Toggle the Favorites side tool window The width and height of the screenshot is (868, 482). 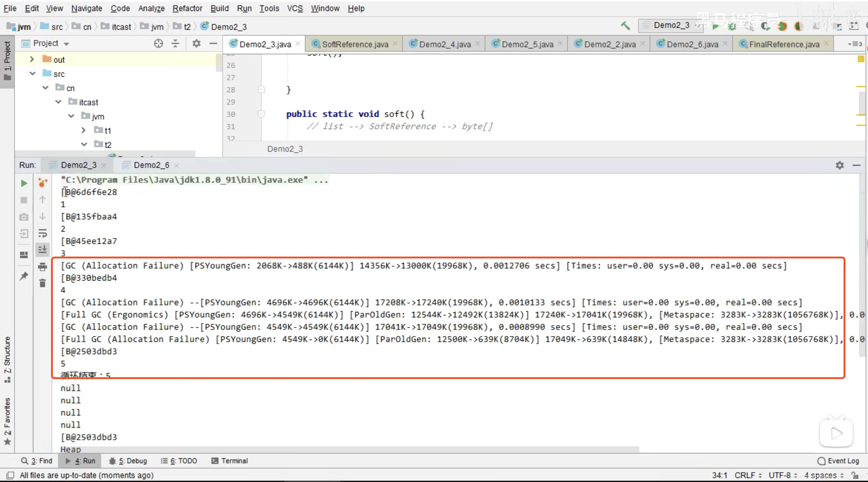(x=7, y=421)
